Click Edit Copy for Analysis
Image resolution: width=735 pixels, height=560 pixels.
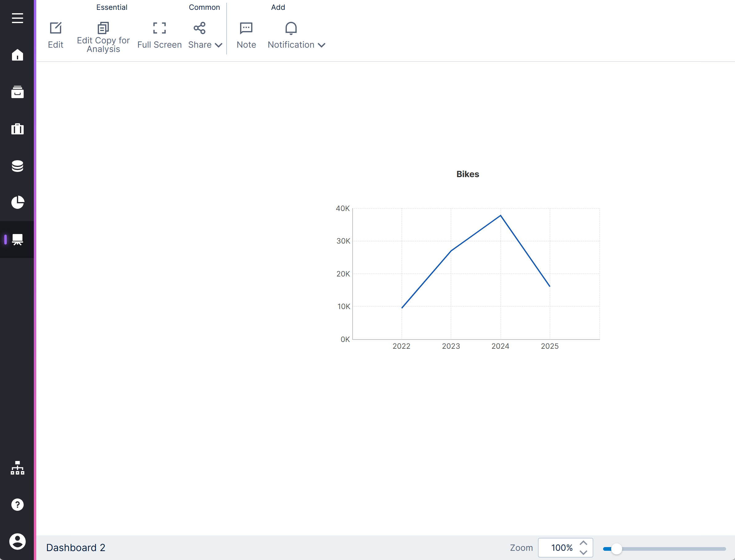tap(103, 37)
